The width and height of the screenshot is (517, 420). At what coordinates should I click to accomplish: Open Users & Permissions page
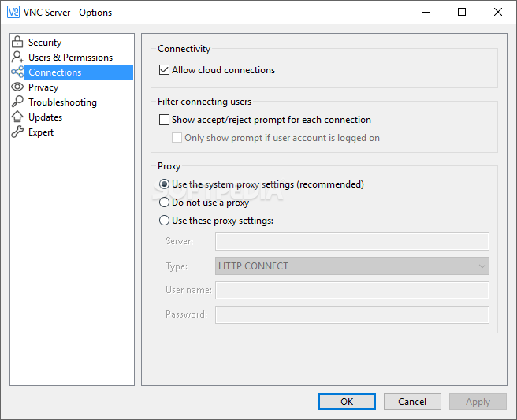[x=70, y=57]
